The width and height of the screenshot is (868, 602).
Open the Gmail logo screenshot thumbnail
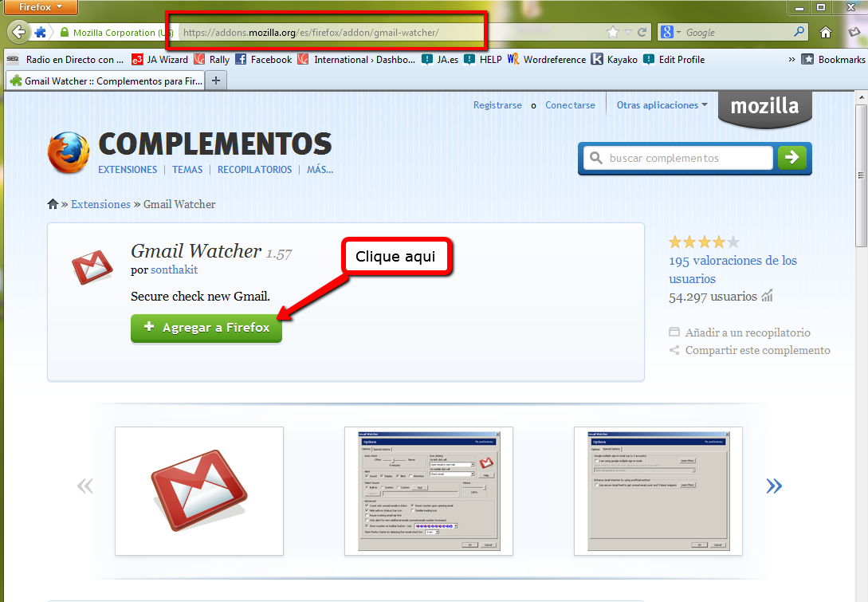[199, 490]
